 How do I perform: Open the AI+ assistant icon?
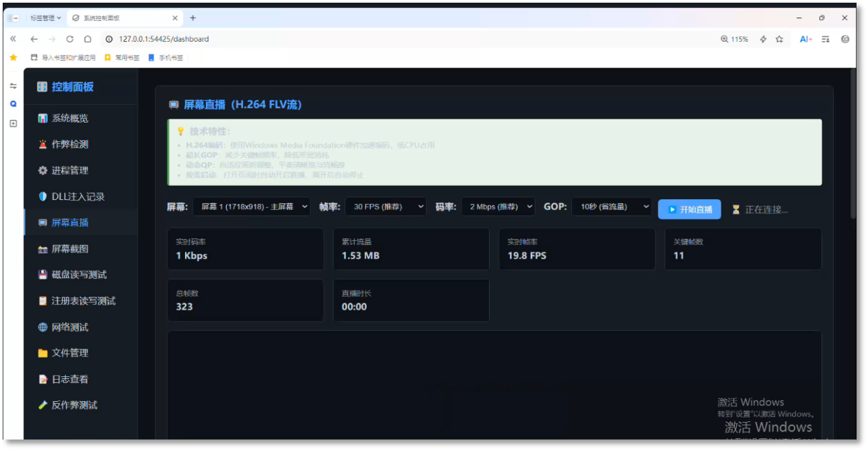[805, 39]
